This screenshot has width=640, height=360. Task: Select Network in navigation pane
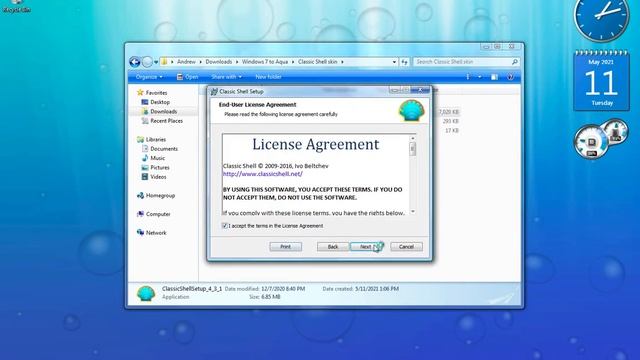[x=156, y=233]
